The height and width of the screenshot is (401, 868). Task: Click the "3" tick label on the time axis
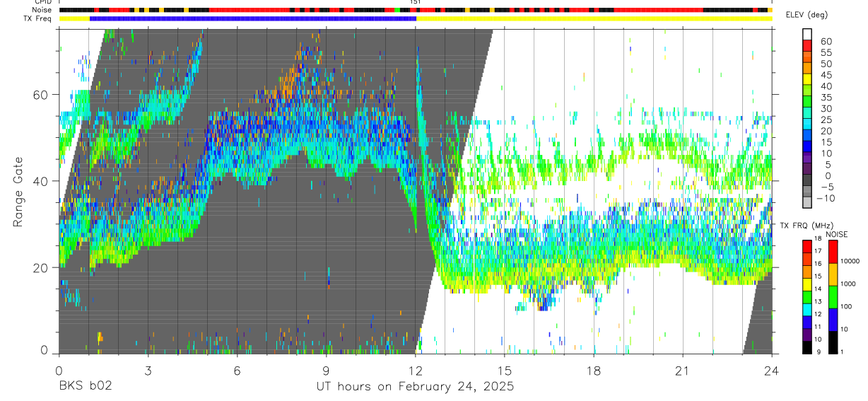(148, 370)
